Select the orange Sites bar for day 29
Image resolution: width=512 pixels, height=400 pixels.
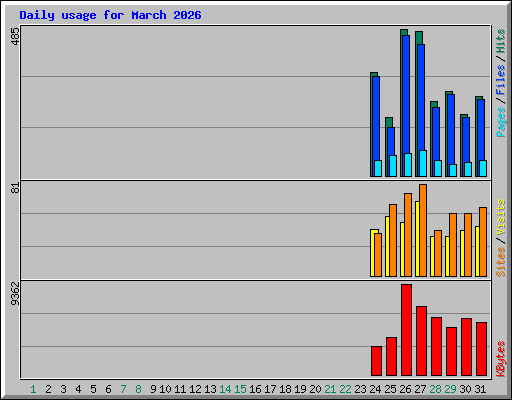[453, 245]
